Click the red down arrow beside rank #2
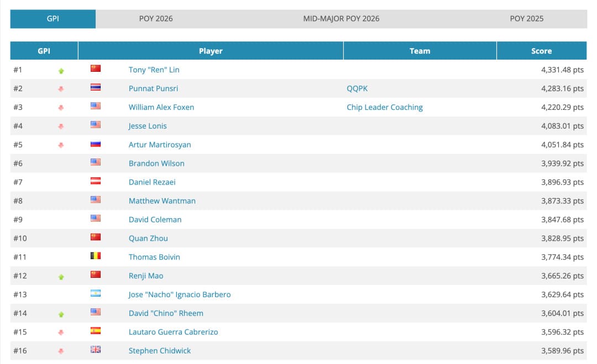597x364 pixels. point(61,89)
